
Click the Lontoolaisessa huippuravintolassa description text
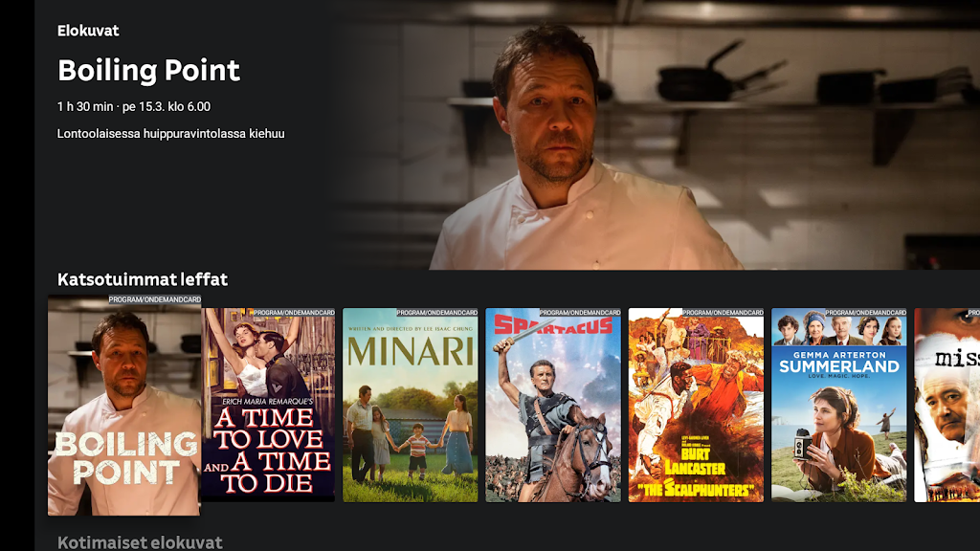point(170,134)
